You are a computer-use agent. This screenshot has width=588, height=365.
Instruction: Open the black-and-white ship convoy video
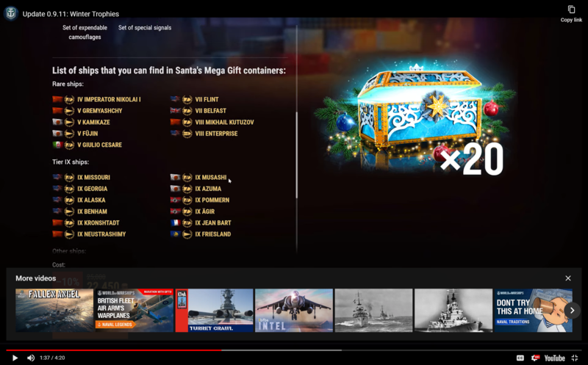coord(373,311)
